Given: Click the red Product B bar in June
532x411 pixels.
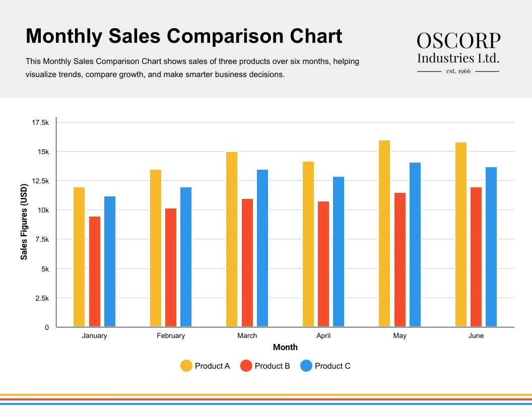Looking at the screenshot, I should point(476,257).
